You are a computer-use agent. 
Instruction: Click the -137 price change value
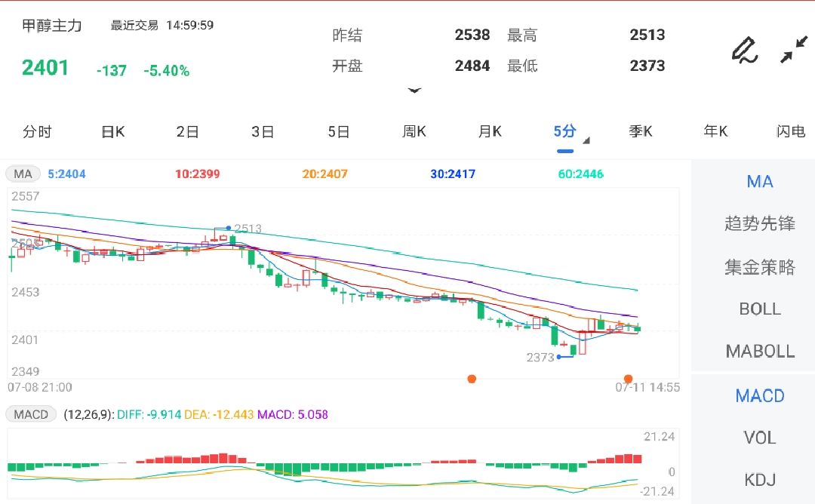coord(111,71)
